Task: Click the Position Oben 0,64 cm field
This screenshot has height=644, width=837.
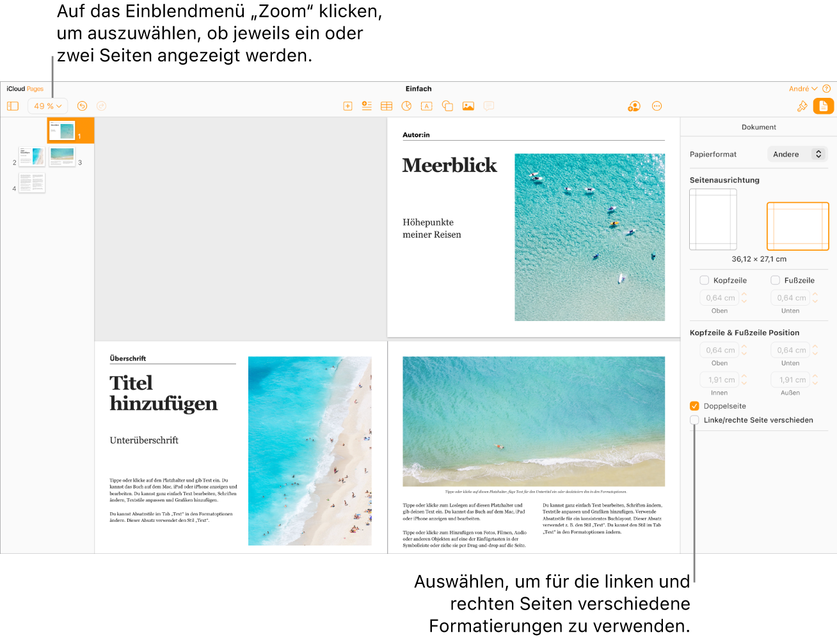Action: (720, 350)
